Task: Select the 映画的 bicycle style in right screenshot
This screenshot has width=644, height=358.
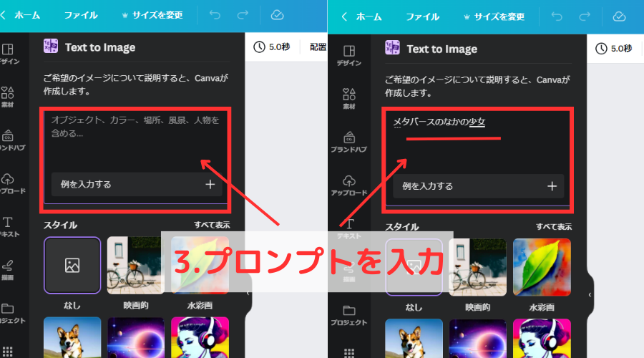Action: click(x=478, y=267)
